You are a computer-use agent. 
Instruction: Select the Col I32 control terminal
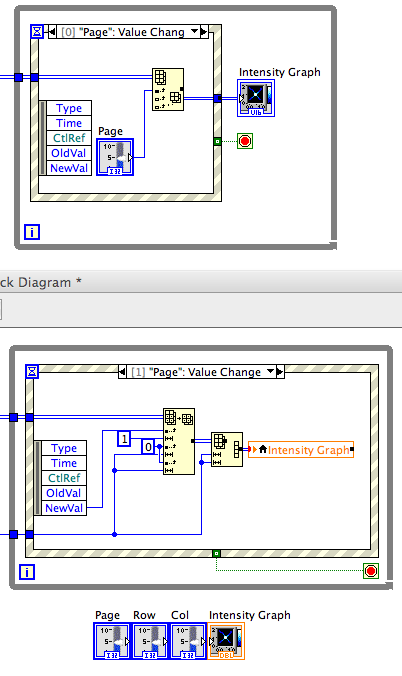[188, 641]
